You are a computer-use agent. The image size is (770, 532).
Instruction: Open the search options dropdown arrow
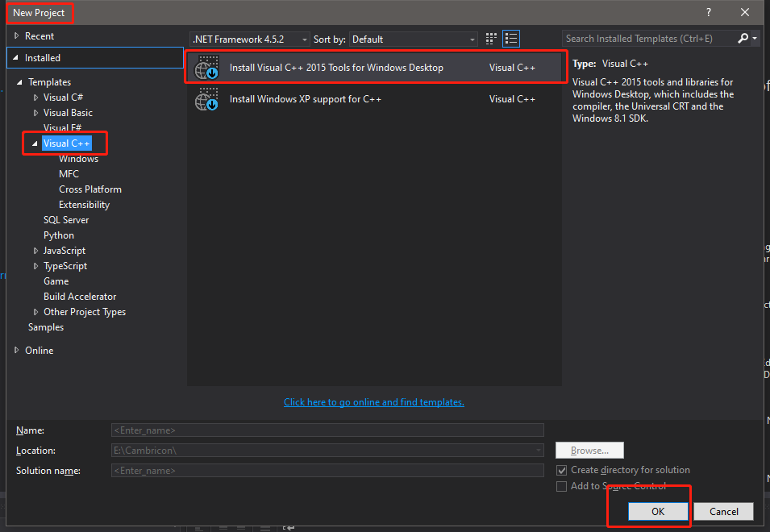pyautogui.click(x=755, y=38)
